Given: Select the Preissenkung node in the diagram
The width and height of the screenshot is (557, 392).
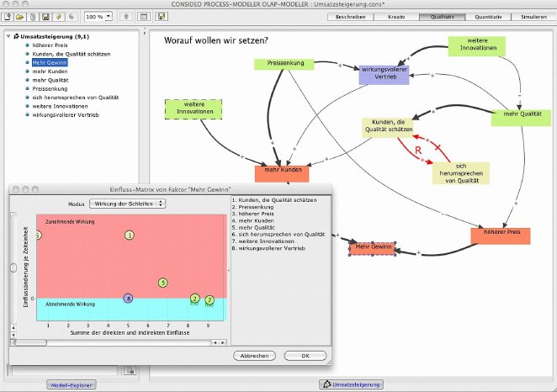Looking at the screenshot, I should coord(284,64).
